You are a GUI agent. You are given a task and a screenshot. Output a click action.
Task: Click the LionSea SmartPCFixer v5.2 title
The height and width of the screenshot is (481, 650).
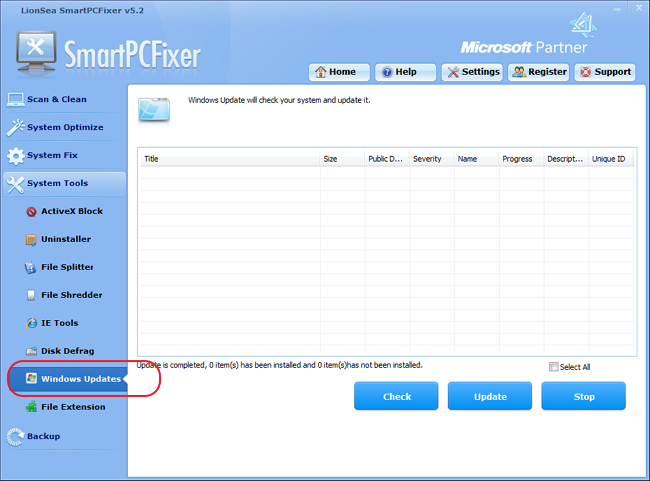(82, 10)
